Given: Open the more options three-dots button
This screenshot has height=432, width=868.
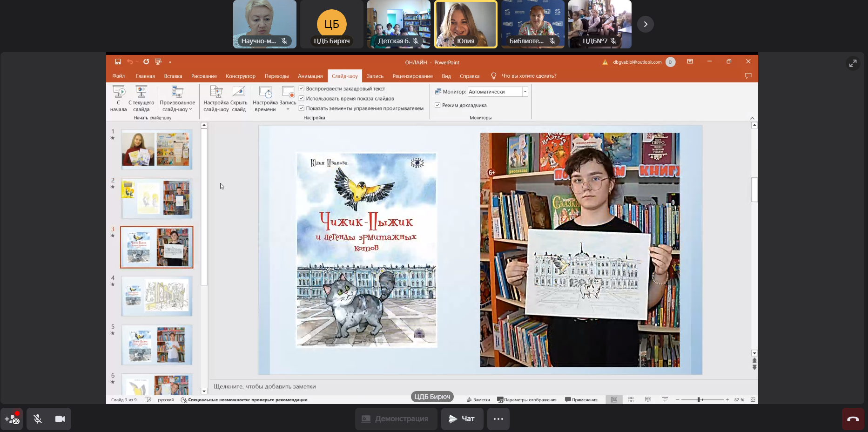Looking at the screenshot, I should pos(498,419).
